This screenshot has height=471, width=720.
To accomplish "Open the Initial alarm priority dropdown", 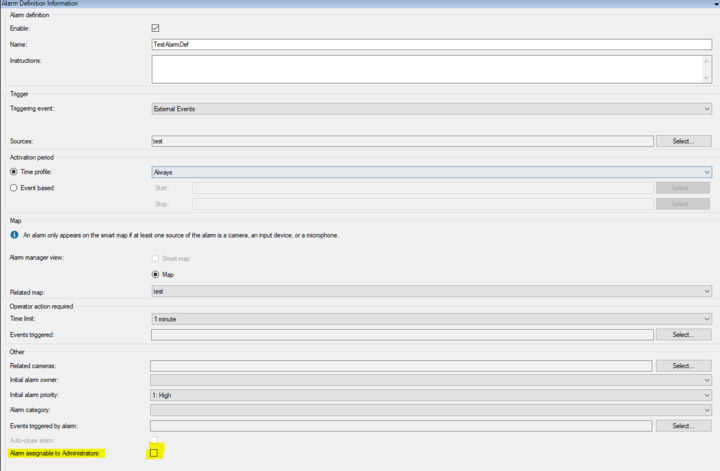I will click(431, 395).
